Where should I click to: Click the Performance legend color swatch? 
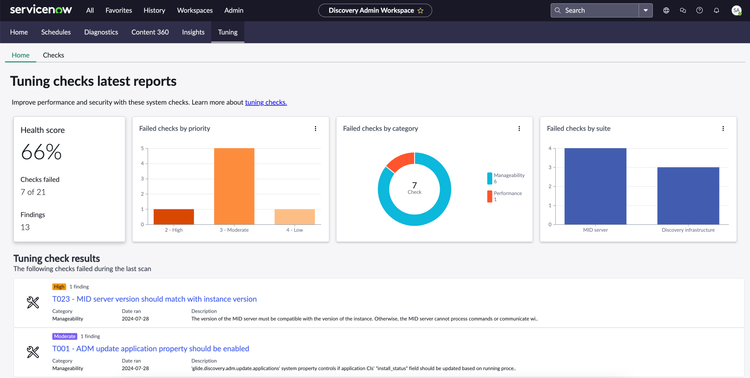[489, 197]
